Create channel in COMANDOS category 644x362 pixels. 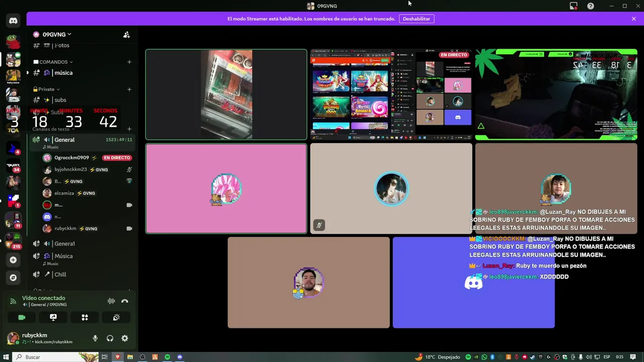[129, 62]
